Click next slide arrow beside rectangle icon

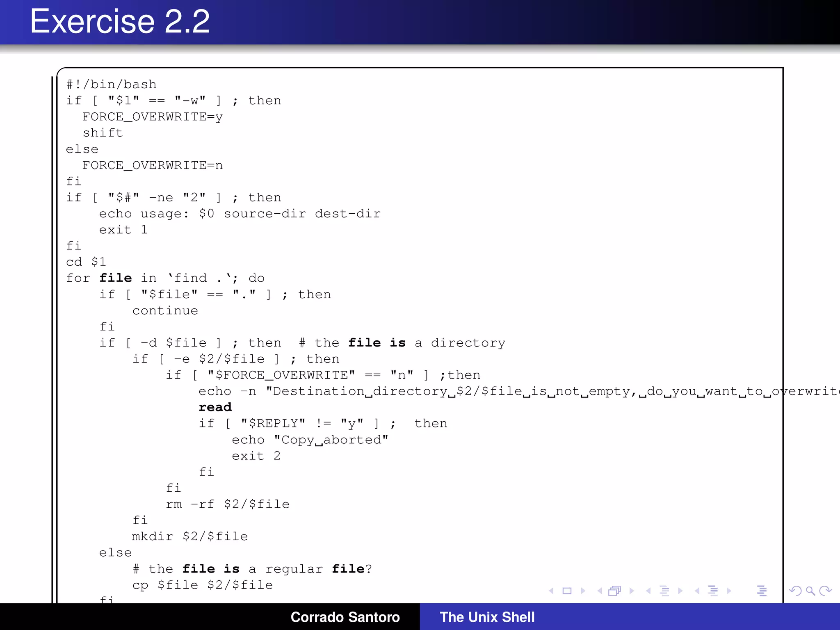tap(583, 591)
